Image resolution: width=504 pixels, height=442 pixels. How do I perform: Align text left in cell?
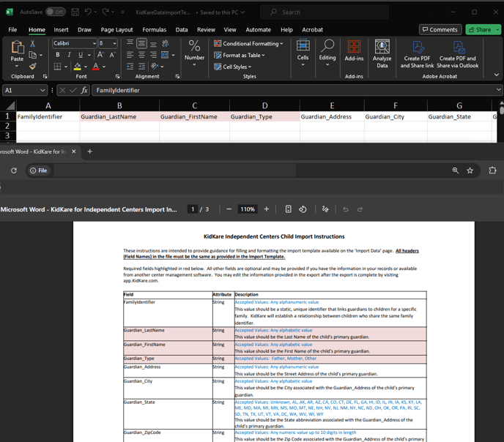click(130, 55)
